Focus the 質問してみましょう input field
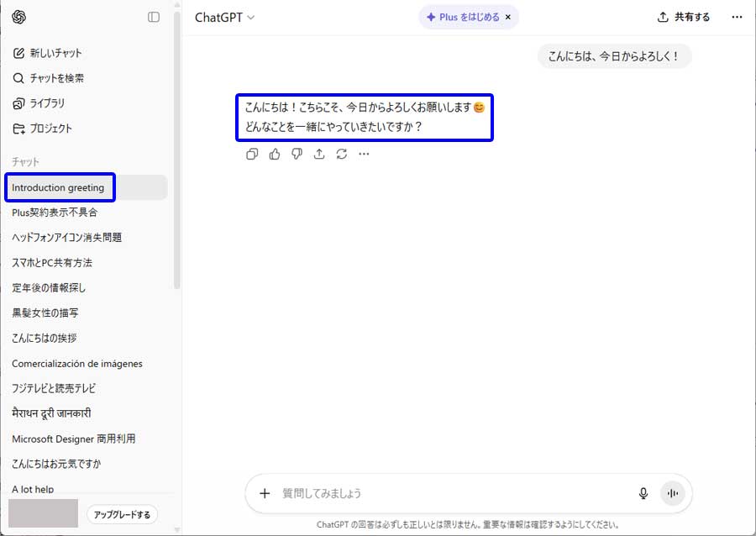The width and height of the screenshot is (756, 536). [454, 493]
